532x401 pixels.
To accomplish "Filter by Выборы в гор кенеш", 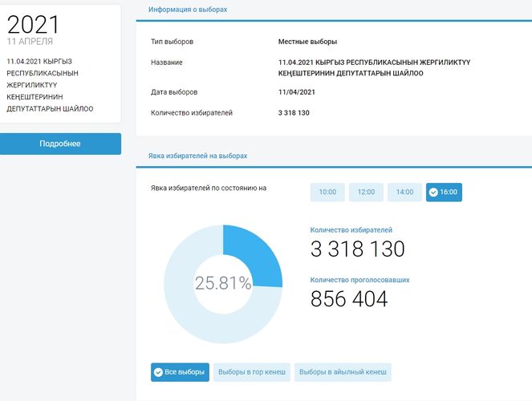I will (x=251, y=372).
